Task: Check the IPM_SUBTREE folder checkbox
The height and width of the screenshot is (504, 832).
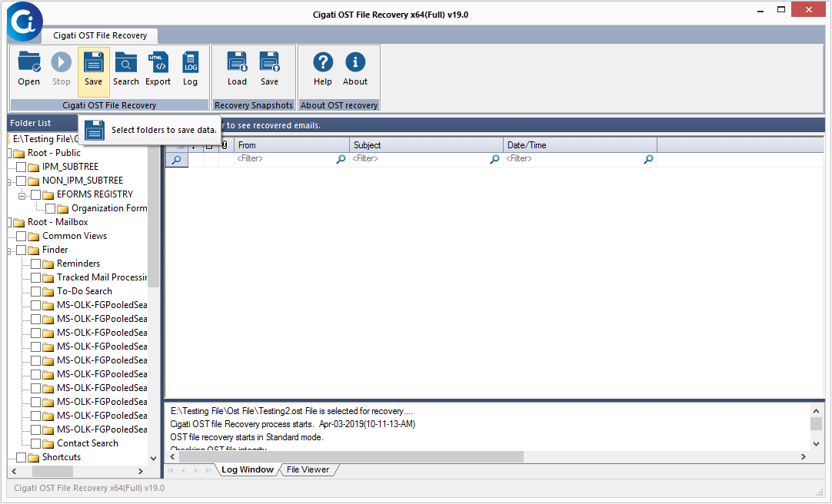Action: [22, 167]
